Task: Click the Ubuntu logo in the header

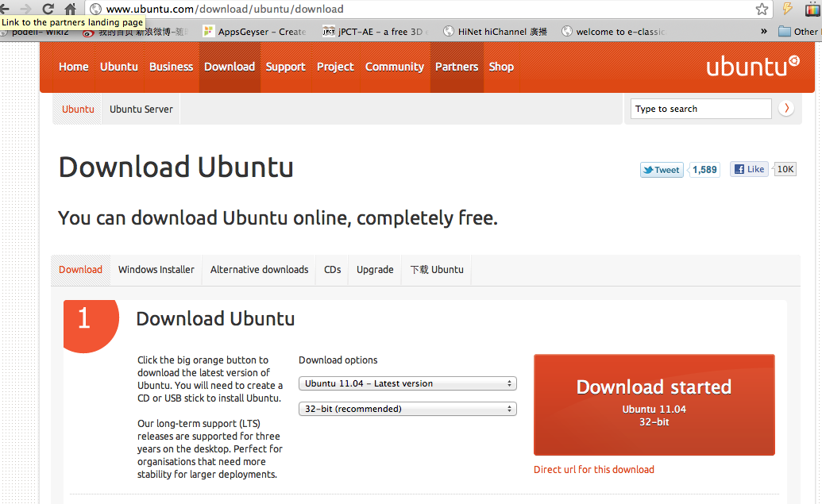Action: [752, 67]
